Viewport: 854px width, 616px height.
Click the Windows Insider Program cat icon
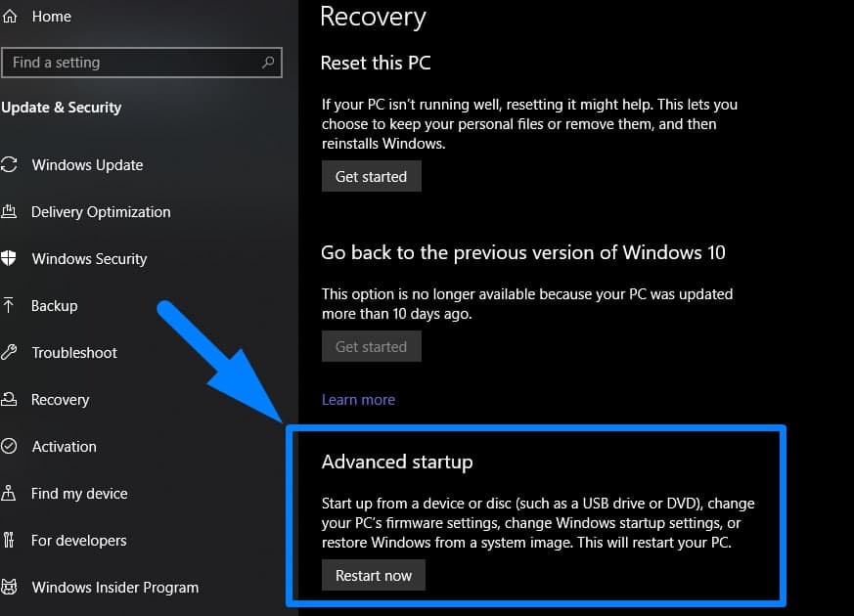(10, 588)
